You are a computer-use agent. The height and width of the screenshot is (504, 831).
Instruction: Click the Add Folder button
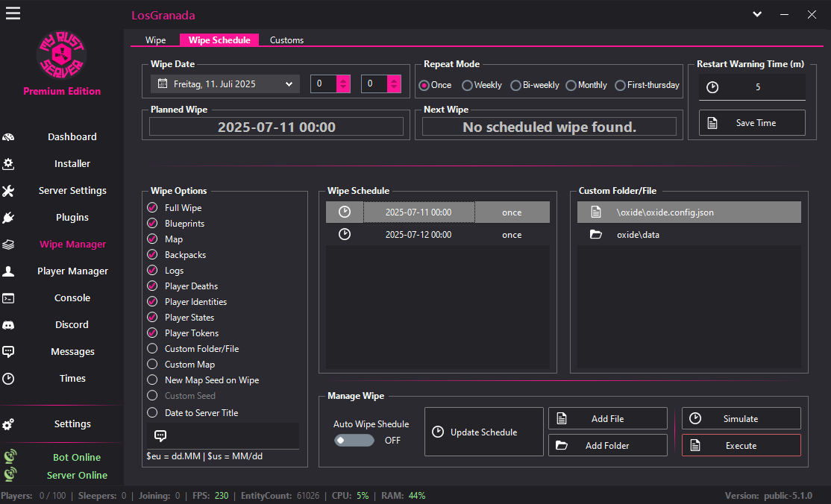pyautogui.click(x=608, y=445)
